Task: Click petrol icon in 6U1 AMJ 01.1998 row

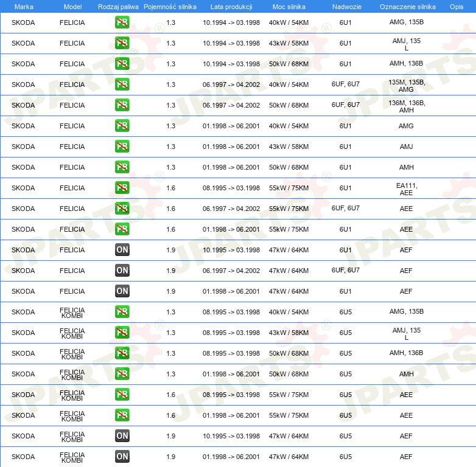Action: [x=122, y=147]
